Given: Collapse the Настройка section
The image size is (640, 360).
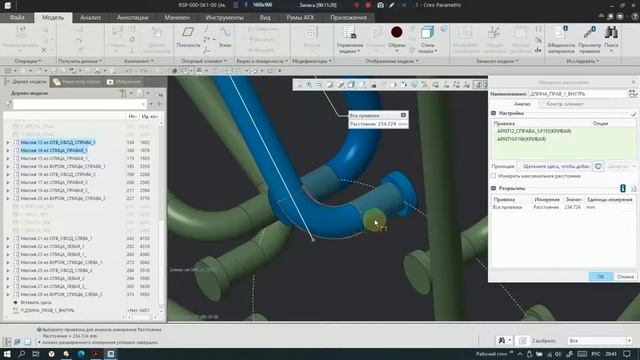Looking at the screenshot, I should click(493, 113).
